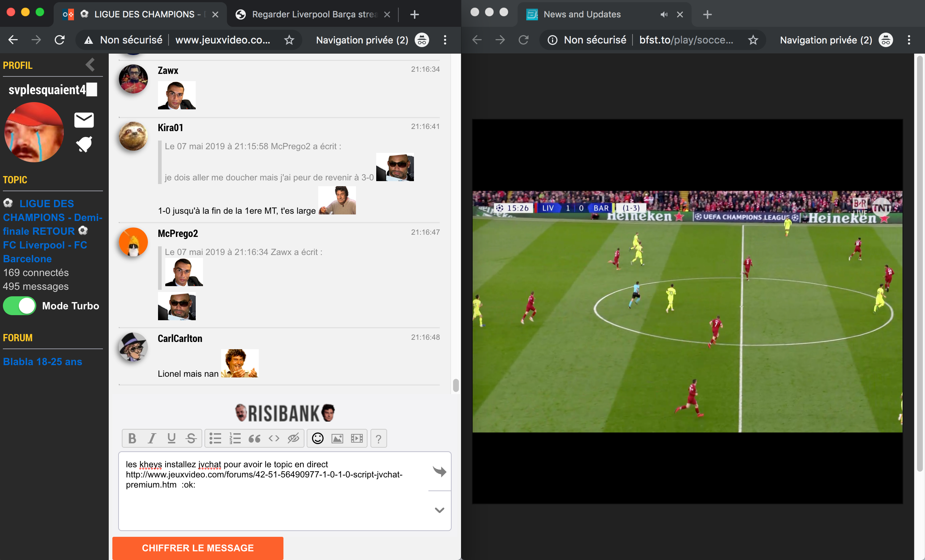Insert code tag in message
925x560 pixels.
(274, 438)
